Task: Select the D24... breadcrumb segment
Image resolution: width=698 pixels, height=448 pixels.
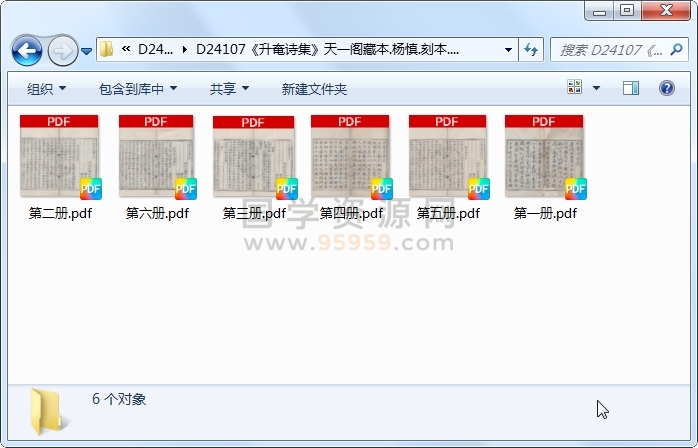Action: [x=155, y=49]
